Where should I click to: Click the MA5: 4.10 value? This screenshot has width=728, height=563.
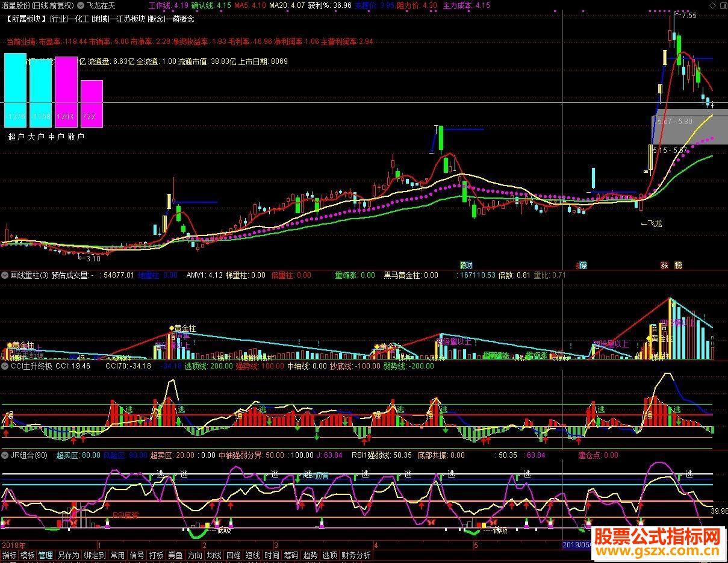tap(250, 5)
